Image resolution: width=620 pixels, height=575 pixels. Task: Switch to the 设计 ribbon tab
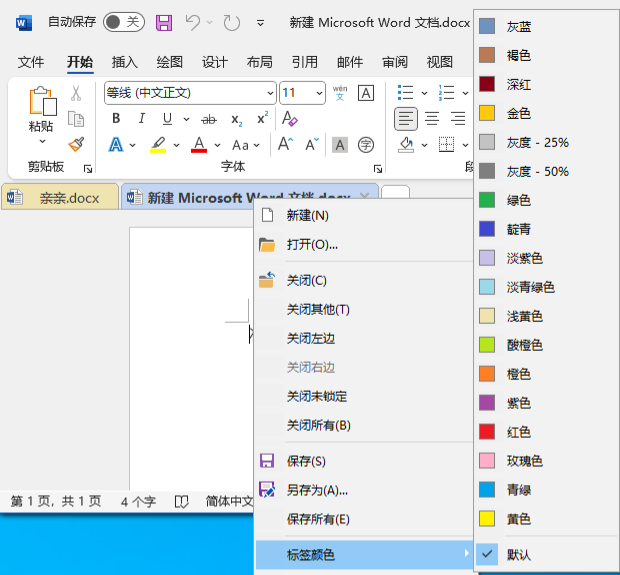pyautogui.click(x=215, y=62)
